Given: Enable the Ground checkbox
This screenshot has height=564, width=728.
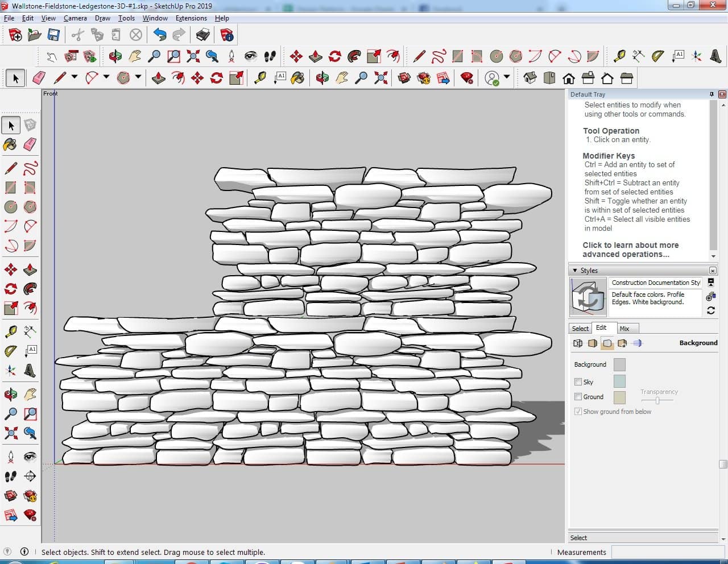Looking at the screenshot, I should 578,397.
